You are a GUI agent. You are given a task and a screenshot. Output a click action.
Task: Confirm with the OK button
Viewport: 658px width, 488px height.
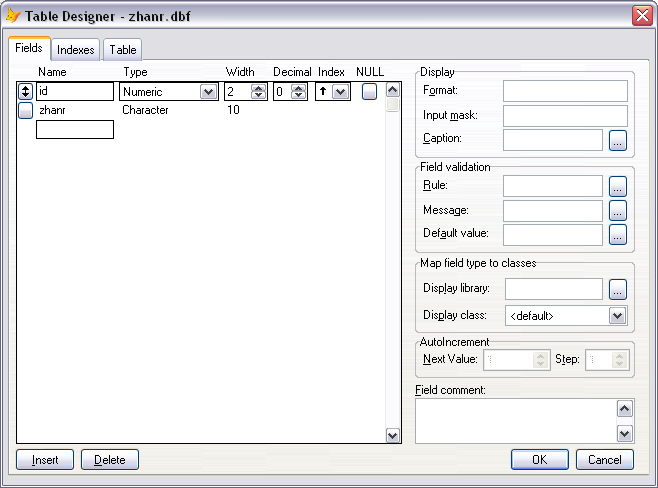(x=540, y=459)
